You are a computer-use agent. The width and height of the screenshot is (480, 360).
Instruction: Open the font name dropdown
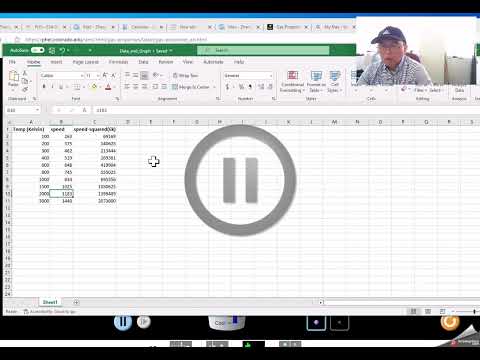coord(62,76)
